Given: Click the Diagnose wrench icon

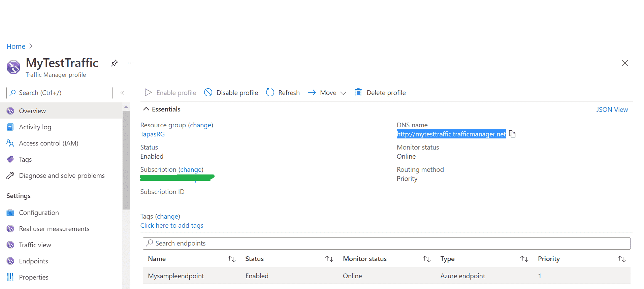Looking at the screenshot, I should pos(10,175).
